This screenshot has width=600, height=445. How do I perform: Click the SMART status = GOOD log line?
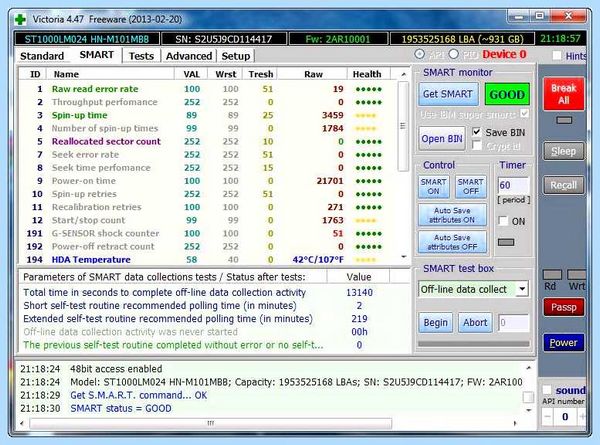point(121,408)
